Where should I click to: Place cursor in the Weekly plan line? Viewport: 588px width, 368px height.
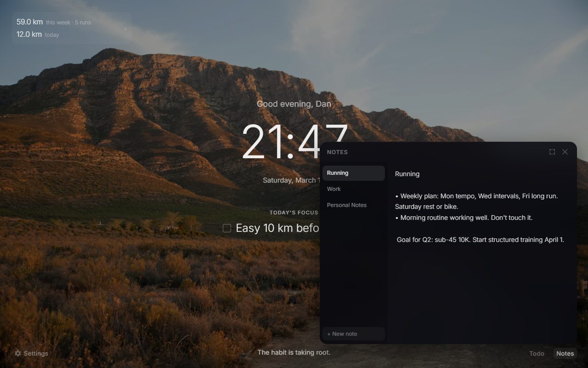click(478, 196)
